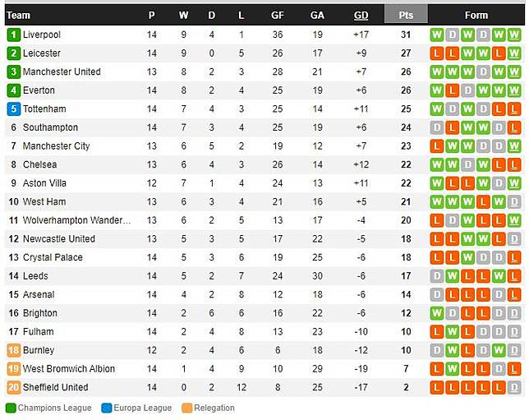
Task: Click Liverpool's first form result icon
Action: tap(437, 35)
